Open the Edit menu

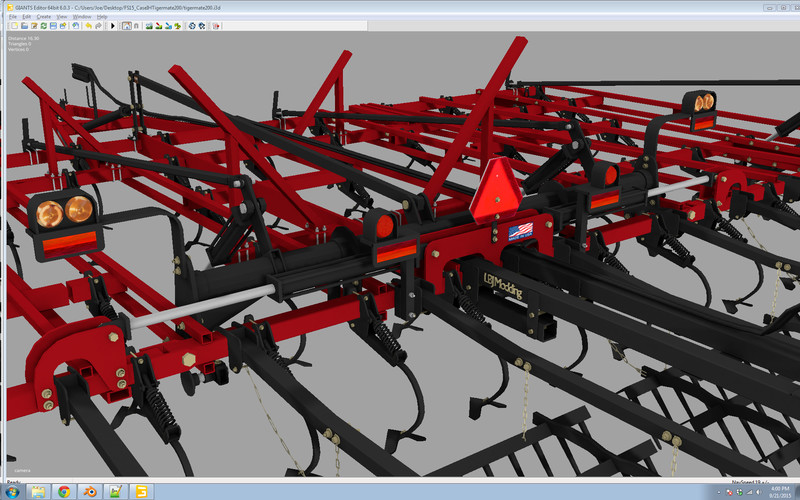coord(27,17)
